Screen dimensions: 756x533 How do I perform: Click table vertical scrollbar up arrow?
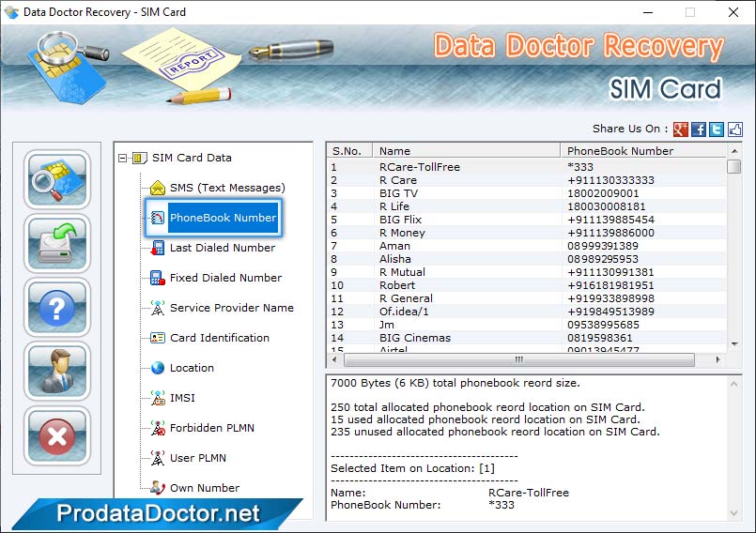[734, 151]
